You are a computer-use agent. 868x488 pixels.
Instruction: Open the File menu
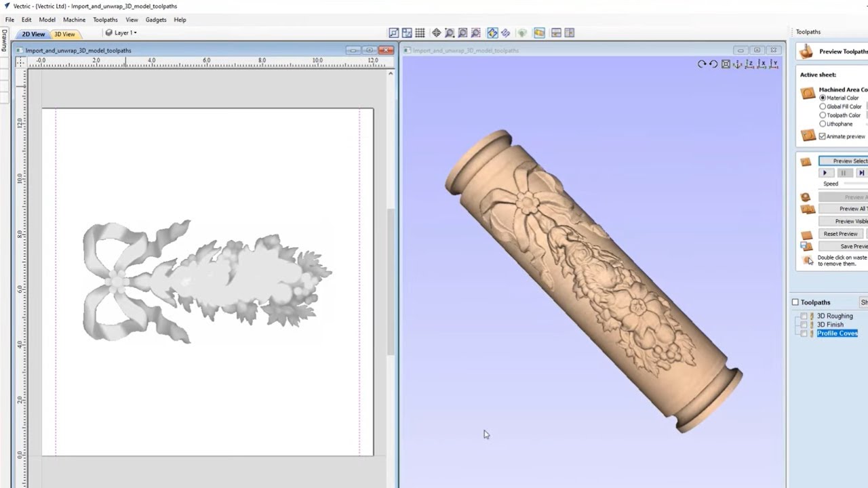click(9, 20)
